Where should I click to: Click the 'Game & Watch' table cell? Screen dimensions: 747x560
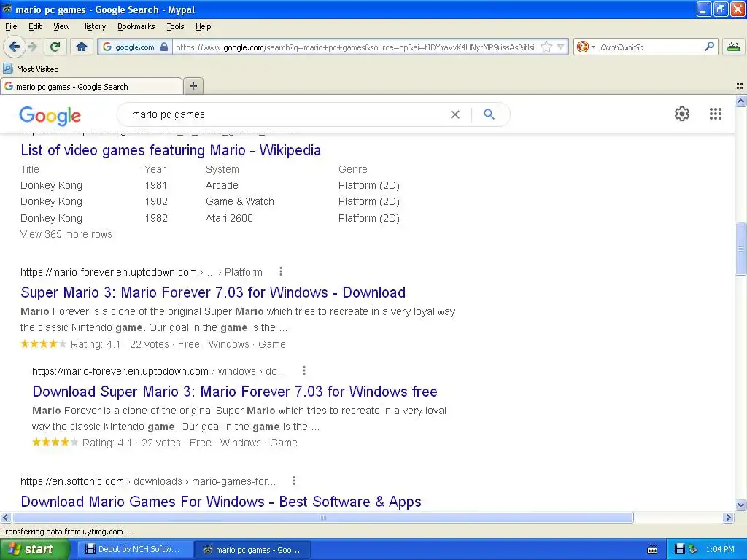pyautogui.click(x=239, y=201)
